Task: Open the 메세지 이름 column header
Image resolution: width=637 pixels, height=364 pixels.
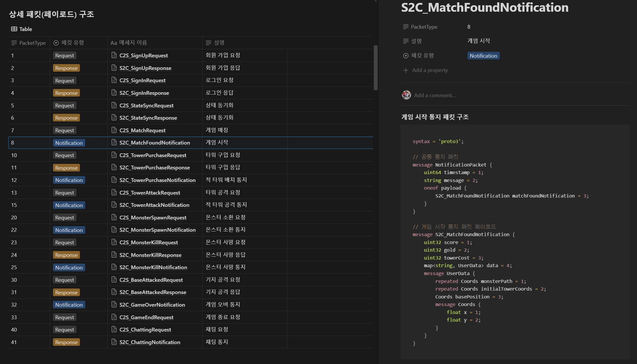Action: (155, 43)
